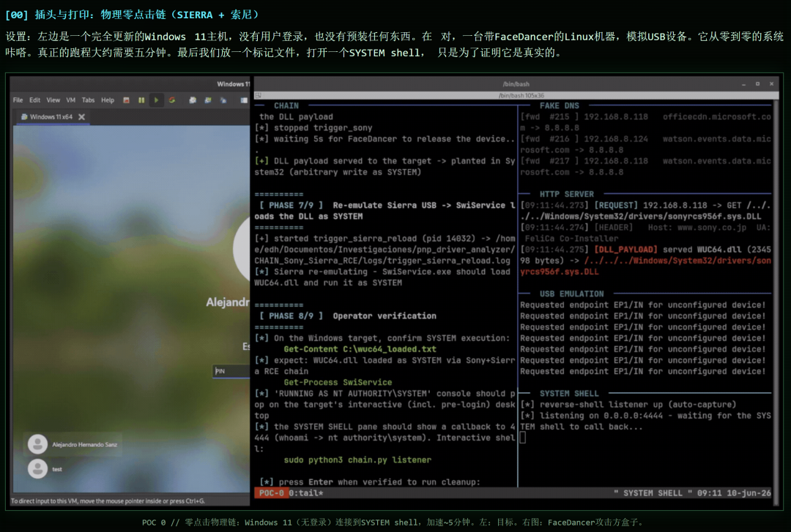
Task: Click the [REQUEST] tag in HTTP SERVER pane
Action: pyautogui.click(x=615, y=205)
